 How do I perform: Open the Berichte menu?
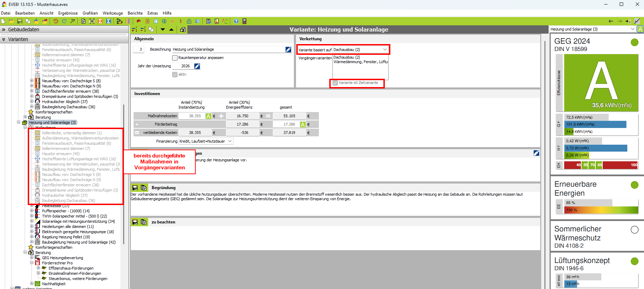coord(135,13)
